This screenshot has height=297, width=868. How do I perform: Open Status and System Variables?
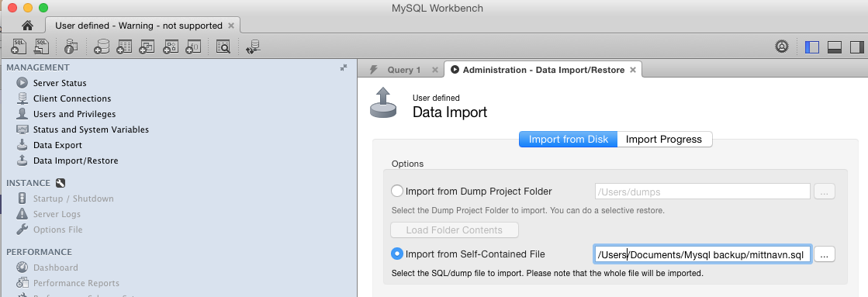tap(91, 130)
